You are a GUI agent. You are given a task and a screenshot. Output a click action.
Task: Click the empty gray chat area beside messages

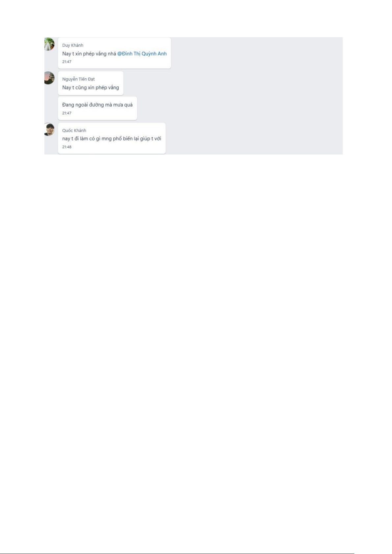pos(257,95)
